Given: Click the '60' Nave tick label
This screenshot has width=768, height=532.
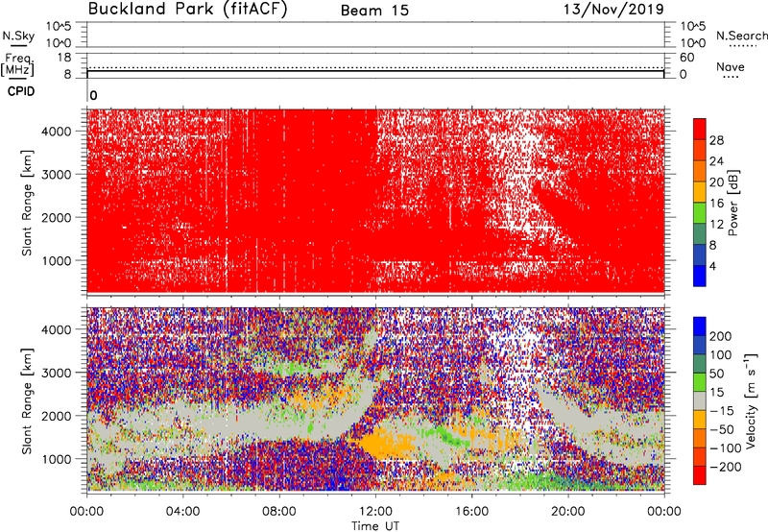Looking at the screenshot, I should (686, 58).
